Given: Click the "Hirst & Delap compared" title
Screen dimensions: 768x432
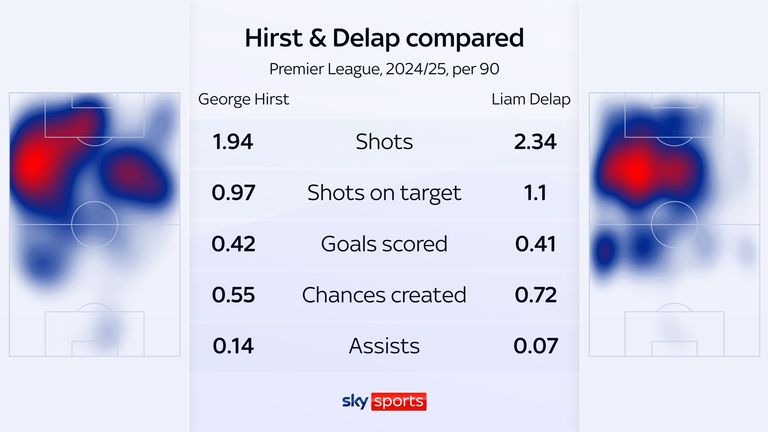Looking at the screenshot, I should point(384,38).
